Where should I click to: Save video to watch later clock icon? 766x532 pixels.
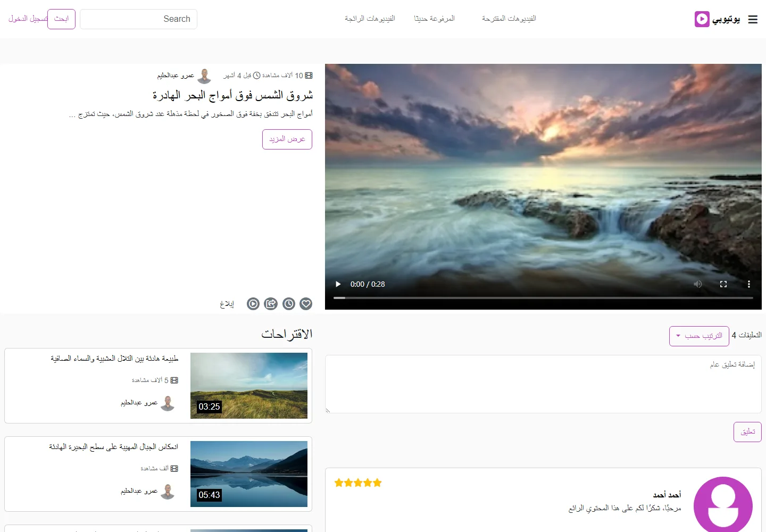(289, 304)
